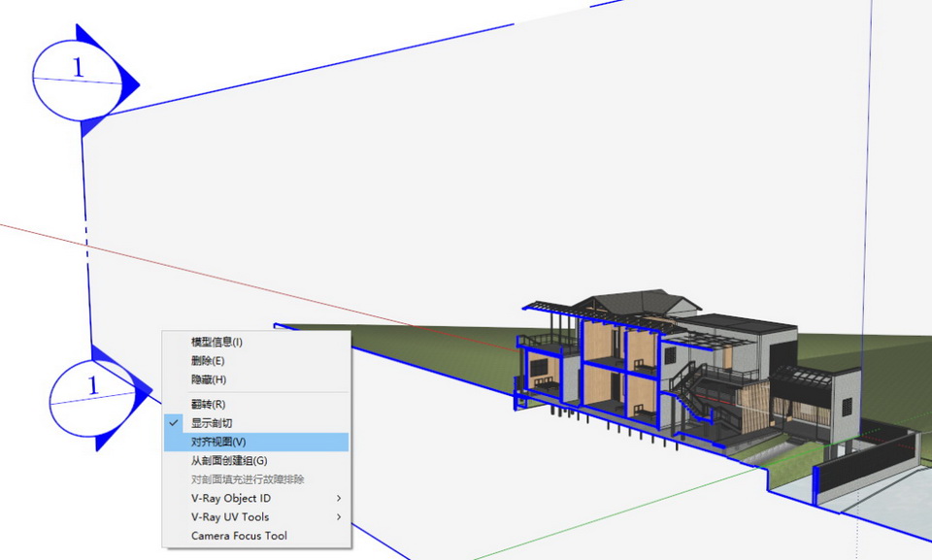This screenshot has width=932, height=560.
Task: Click the arrow next to V-Ray UV Tools
Action: tap(339, 517)
